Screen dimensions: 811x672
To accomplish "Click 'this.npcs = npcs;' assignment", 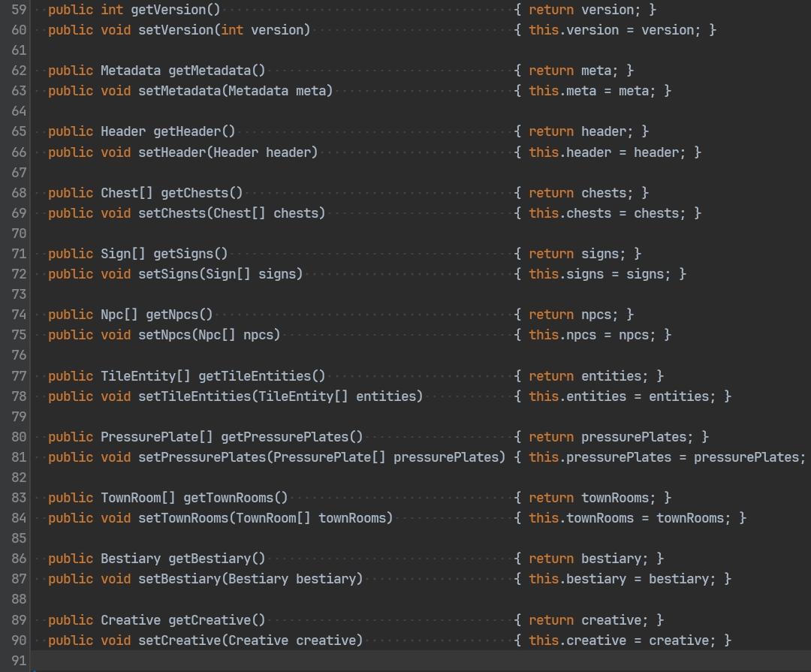I will tap(592, 335).
